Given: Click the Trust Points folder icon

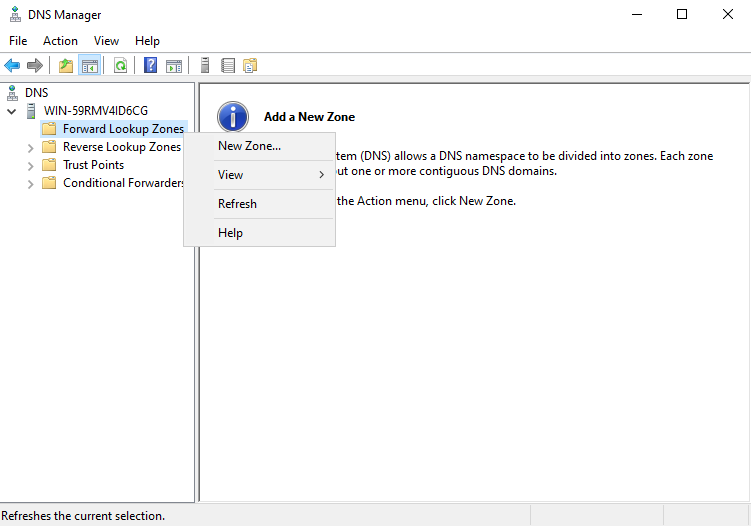Looking at the screenshot, I should [x=49, y=165].
